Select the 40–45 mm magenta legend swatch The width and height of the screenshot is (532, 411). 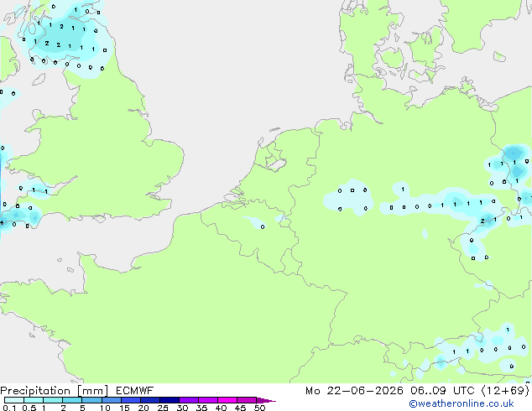coord(227,400)
